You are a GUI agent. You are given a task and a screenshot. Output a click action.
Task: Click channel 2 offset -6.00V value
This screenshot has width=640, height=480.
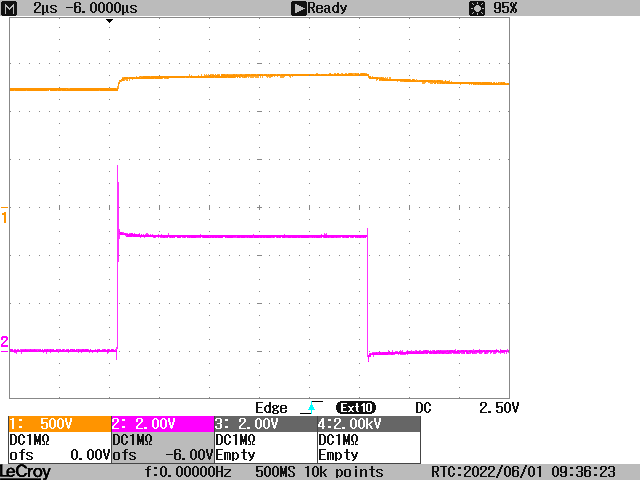point(189,455)
